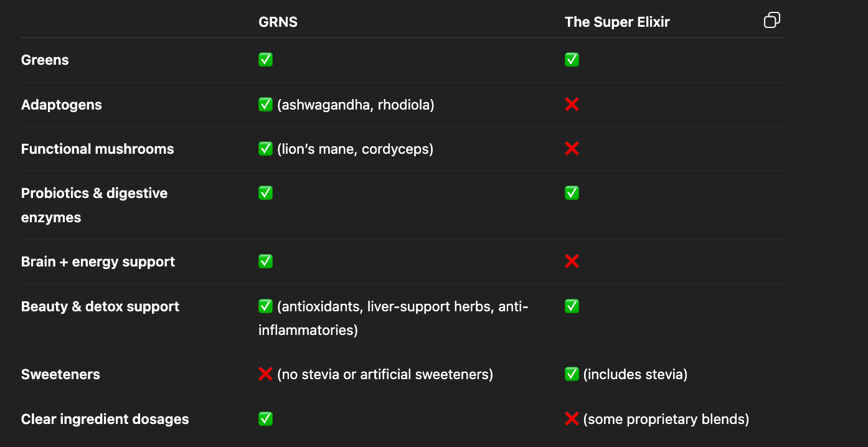Toggle the red X for no stevia
The height and width of the screenshot is (447, 868).
(265, 374)
